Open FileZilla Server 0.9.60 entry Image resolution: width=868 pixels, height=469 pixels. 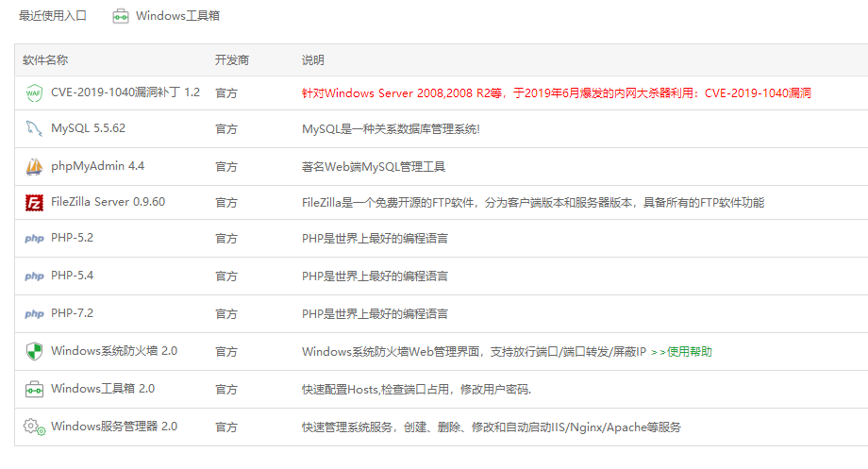point(108,202)
